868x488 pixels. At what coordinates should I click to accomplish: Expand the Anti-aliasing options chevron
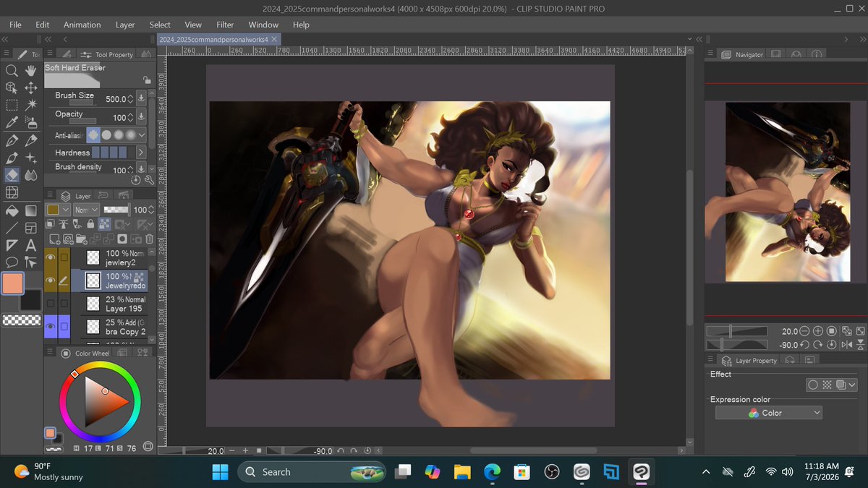pos(142,134)
